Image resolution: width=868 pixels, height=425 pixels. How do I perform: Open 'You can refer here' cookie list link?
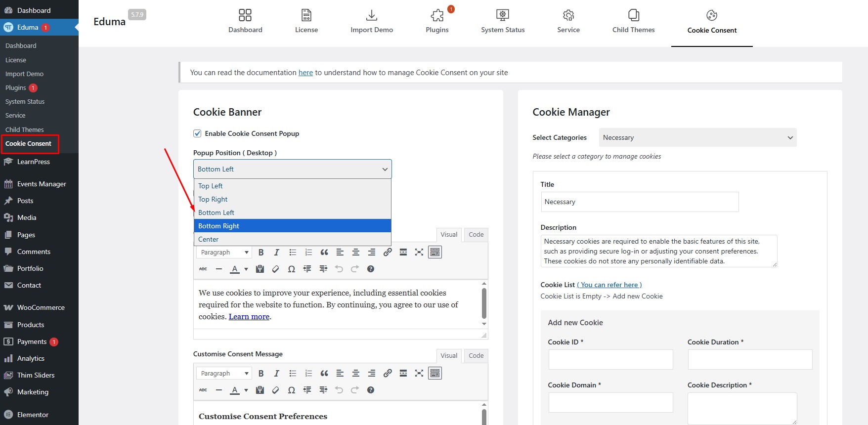[609, 285]
